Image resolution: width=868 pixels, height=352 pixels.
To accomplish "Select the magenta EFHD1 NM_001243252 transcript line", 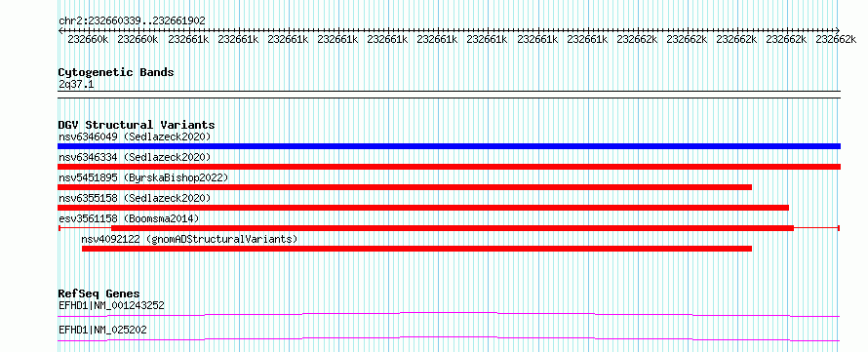I will click(x=449, y=314).
